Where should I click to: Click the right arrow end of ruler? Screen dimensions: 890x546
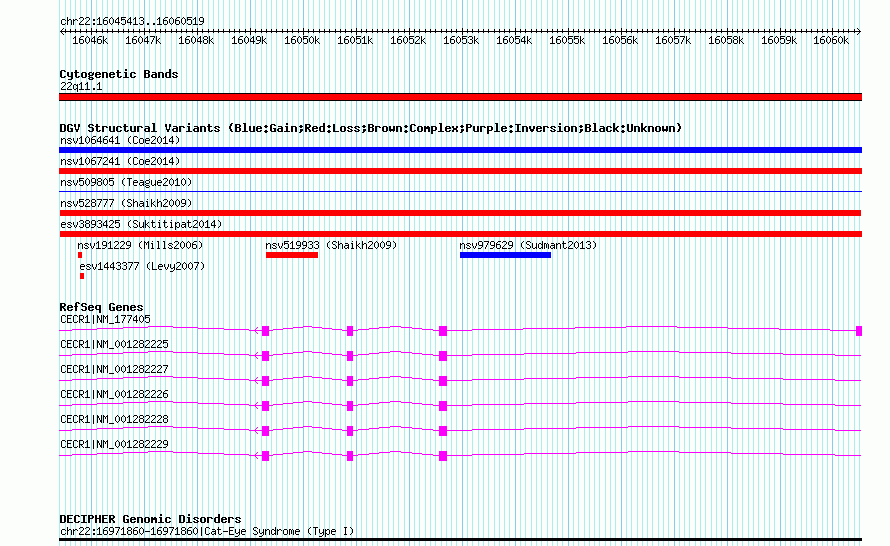click(859, 31)
